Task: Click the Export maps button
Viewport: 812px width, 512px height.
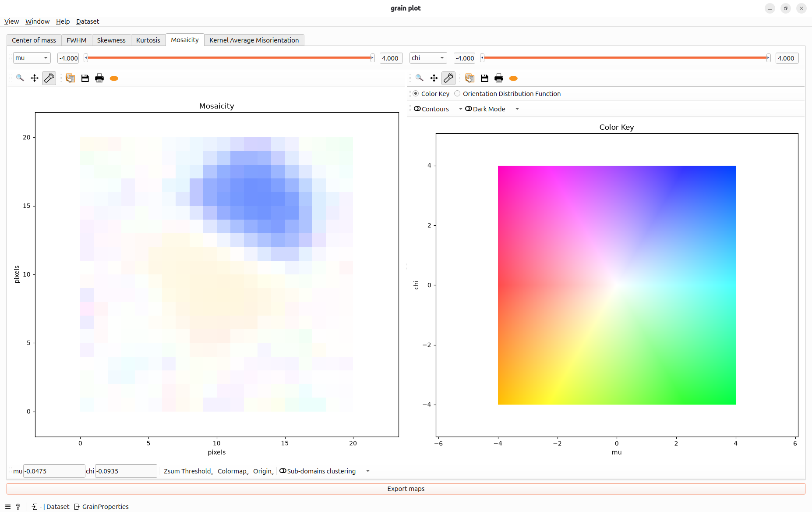Action: pyautogui.click(x=406, y=489)
